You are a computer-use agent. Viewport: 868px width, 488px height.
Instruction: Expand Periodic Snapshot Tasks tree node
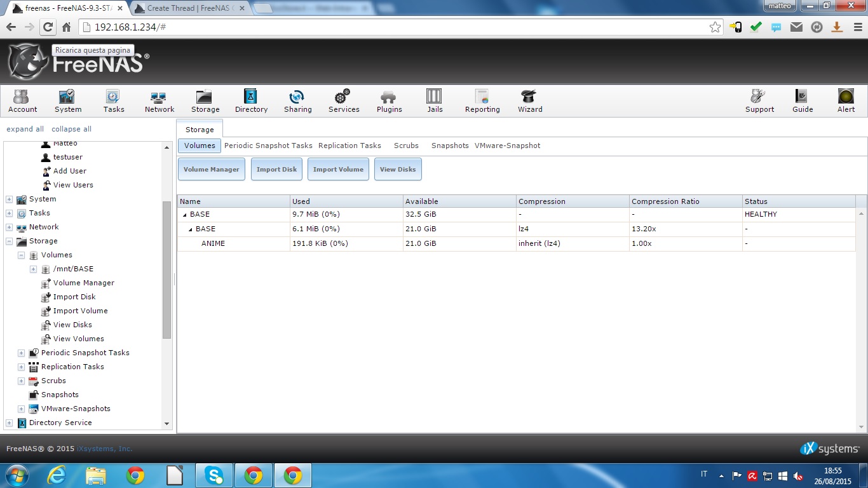(21, 353)
